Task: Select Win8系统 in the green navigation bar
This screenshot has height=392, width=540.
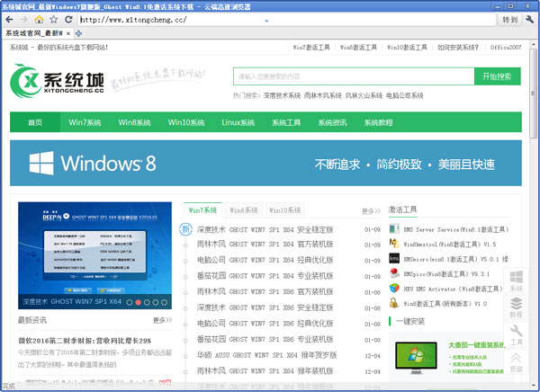Action: tap(134, 122)
